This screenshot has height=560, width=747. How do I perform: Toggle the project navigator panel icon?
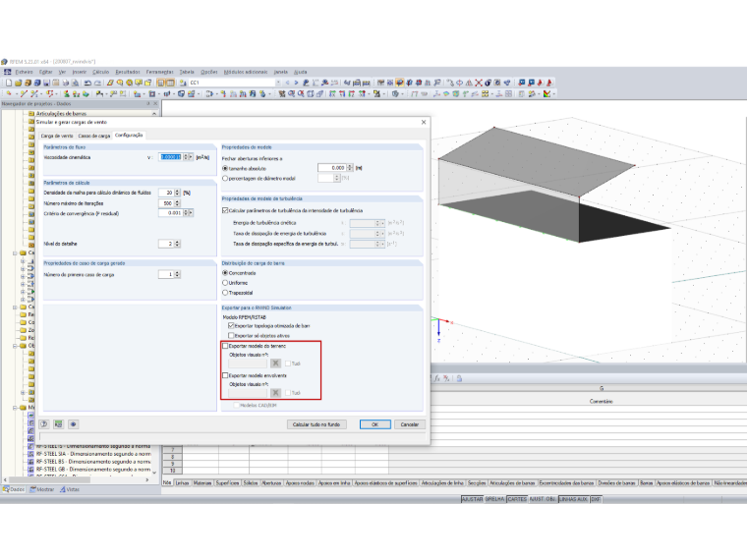(x=161, y=83)
